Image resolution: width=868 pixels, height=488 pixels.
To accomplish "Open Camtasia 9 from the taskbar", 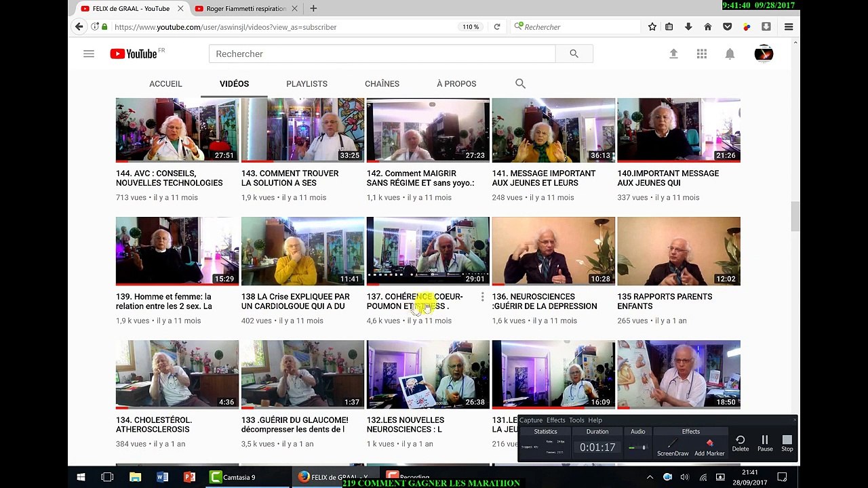I will [x=233, y=476].
